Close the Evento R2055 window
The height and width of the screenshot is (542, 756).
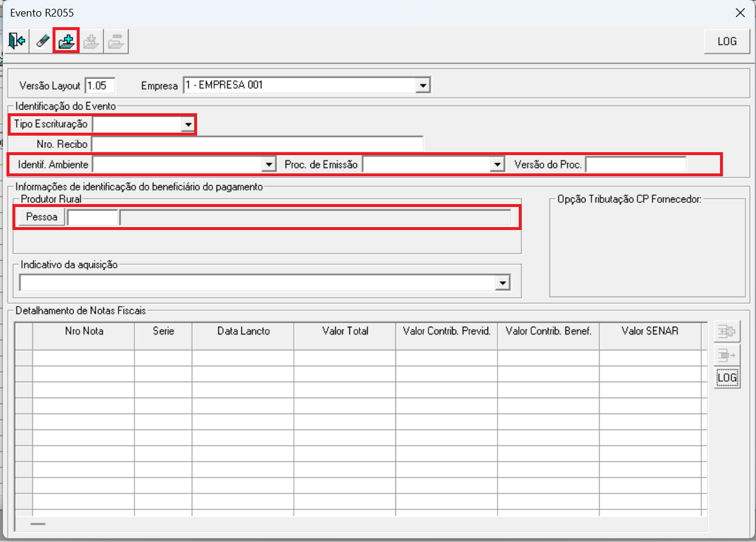coord(739,12)
